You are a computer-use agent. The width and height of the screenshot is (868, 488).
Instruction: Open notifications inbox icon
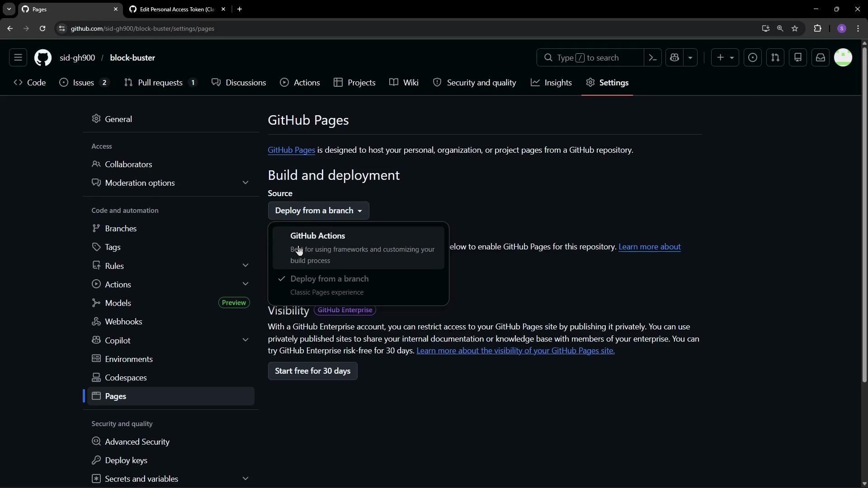click(x=821, y=58)
